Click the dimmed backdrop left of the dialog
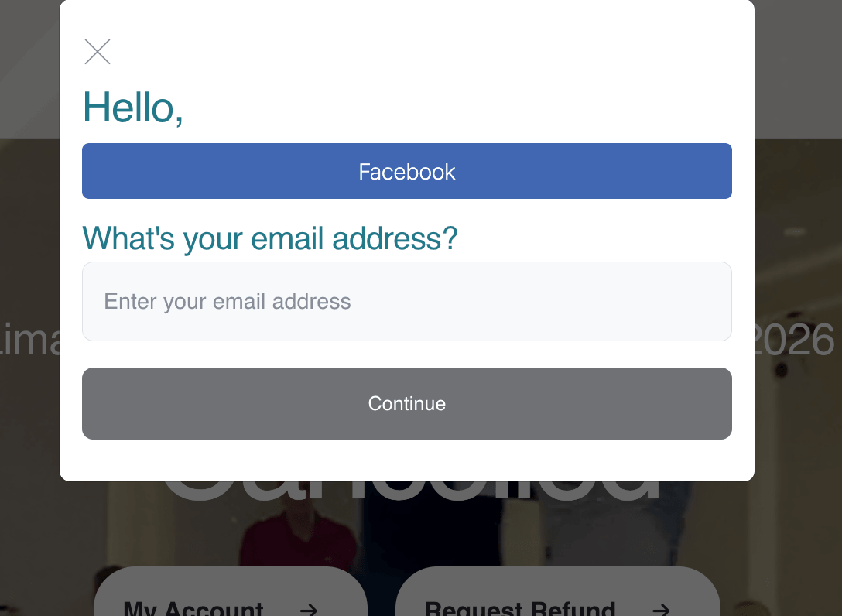Image resolution: width=842 pixels, height=616 pixels. [x=29, y=232]
